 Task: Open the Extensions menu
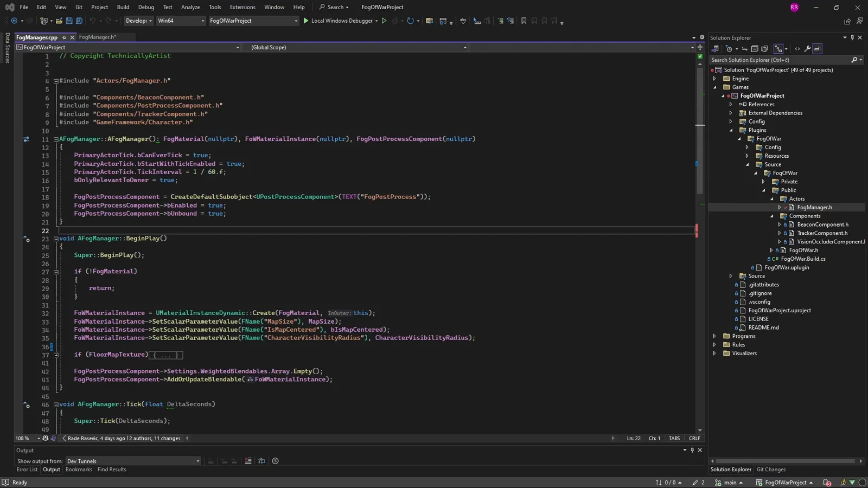pyautogui.click(x=242, y=7)
